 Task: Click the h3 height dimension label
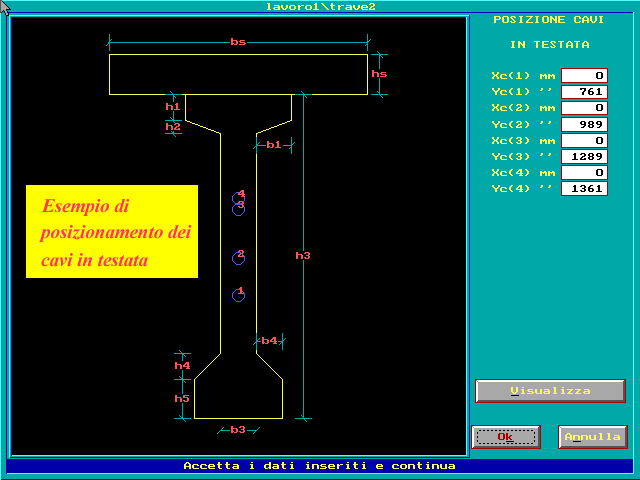[303, 256]
